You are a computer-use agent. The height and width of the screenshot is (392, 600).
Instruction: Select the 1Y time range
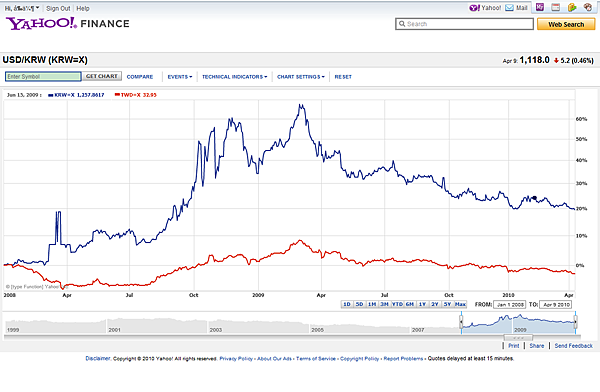coord(422,304)
